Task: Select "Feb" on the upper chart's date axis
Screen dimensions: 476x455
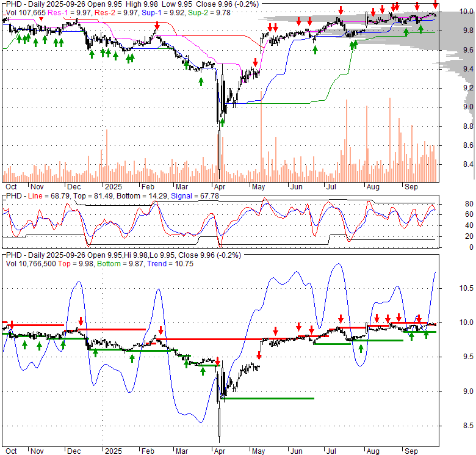Action: [x=148, y=187]
